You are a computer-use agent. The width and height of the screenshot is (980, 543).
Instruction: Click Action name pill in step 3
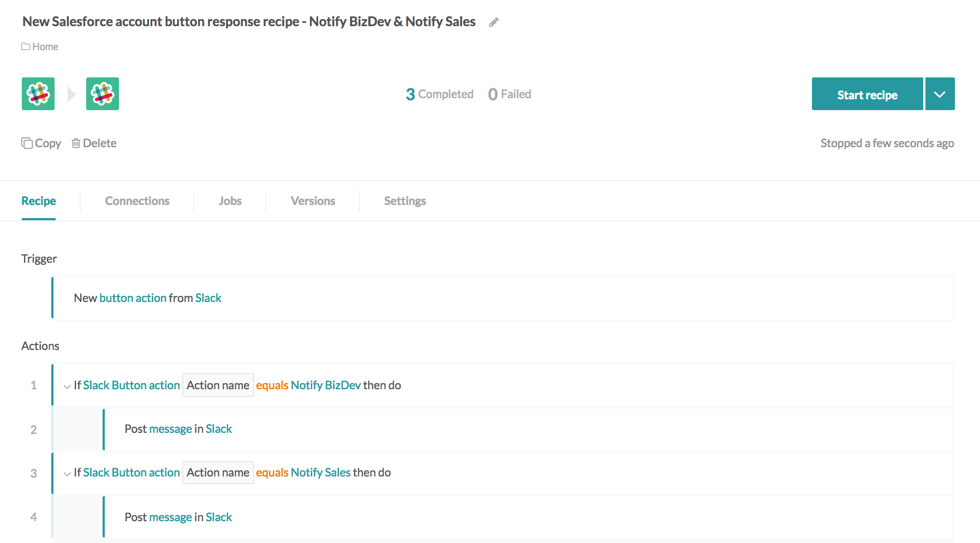pyautogui.click(x=218, y=473)
